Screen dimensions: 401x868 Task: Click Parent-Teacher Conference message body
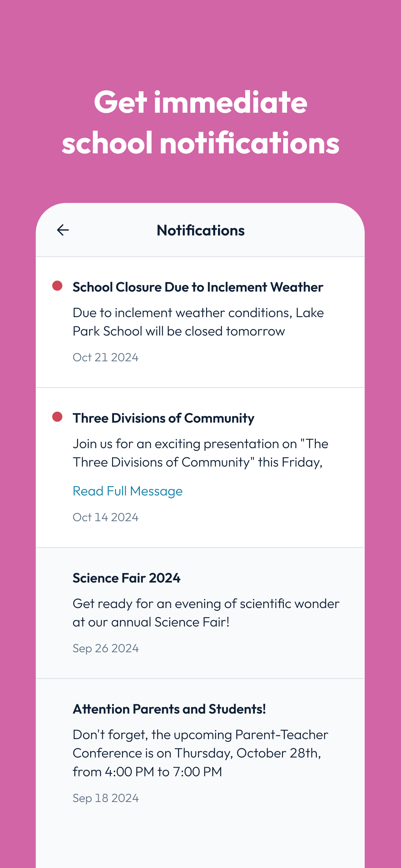[x=200, y=753]
